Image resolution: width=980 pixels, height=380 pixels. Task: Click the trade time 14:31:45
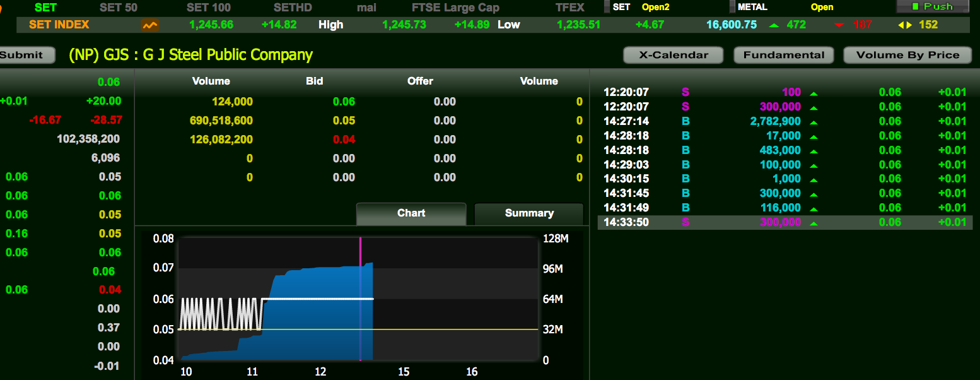[x=626, y=193]
